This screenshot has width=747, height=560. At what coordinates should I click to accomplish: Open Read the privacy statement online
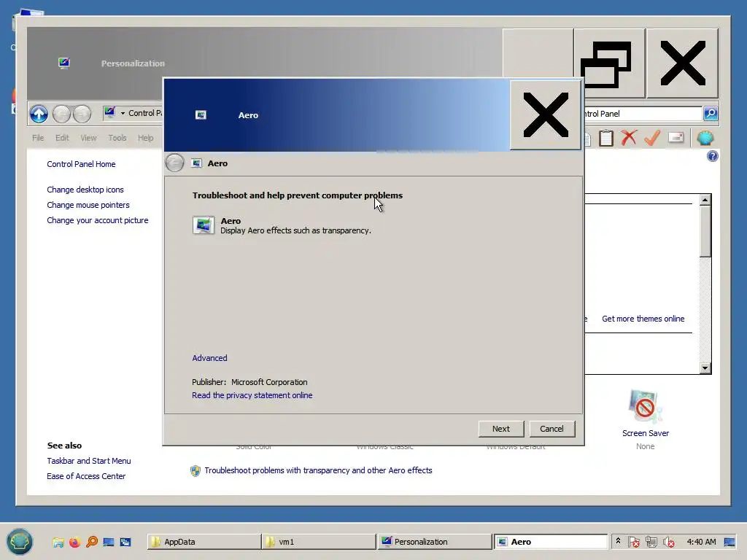[x=252, y=395]
